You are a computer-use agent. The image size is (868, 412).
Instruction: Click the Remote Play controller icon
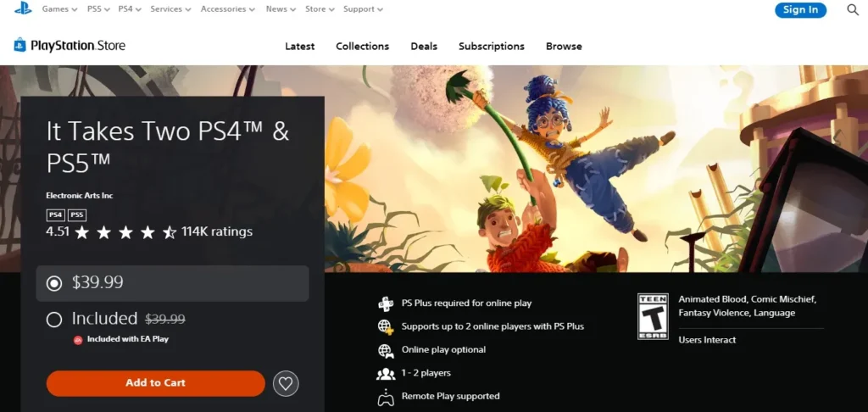pos(386,396)
